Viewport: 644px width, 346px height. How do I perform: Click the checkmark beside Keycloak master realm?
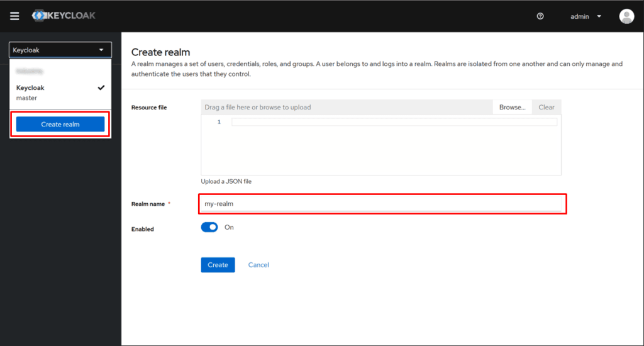point(101,88)
